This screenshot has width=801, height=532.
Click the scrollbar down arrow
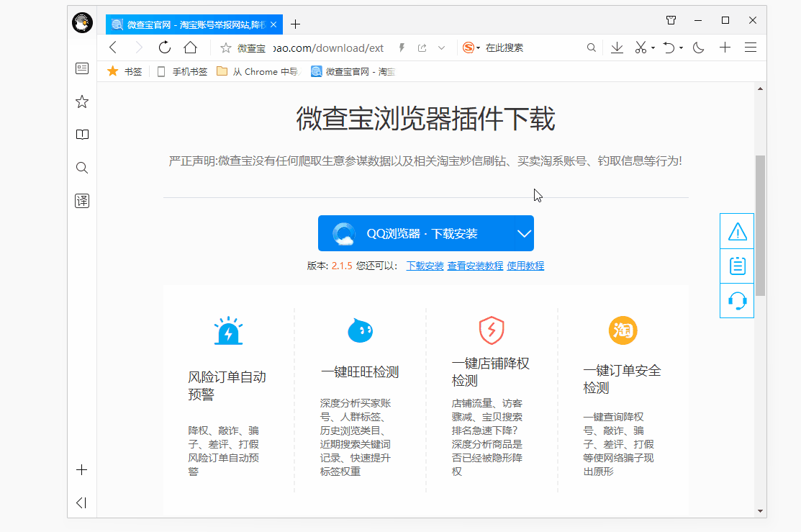[760, 510]
